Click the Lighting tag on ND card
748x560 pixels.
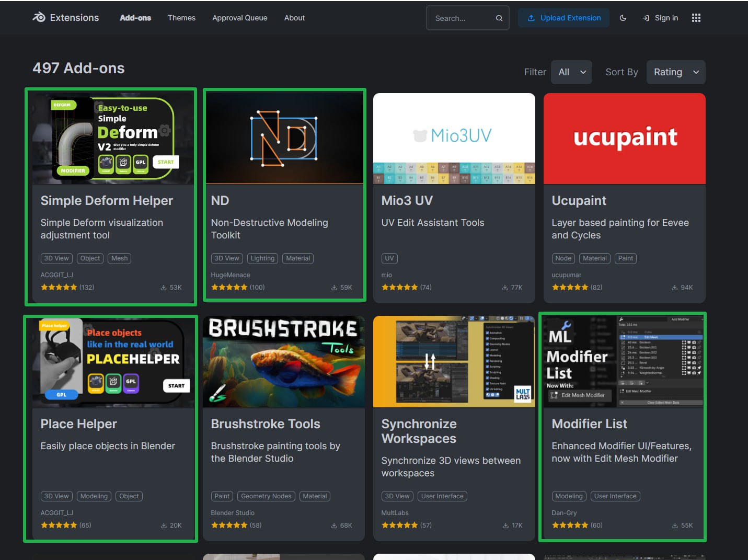(262, 258)
